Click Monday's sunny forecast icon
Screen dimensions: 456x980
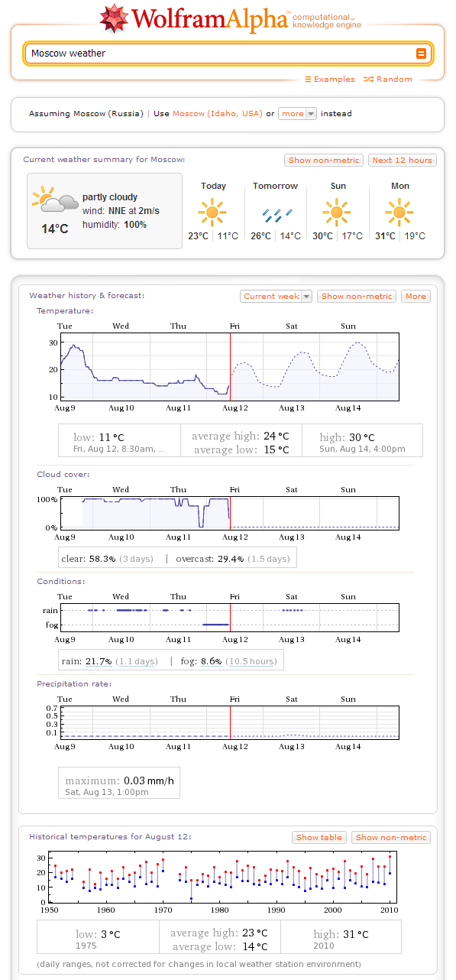click(399, 211)
